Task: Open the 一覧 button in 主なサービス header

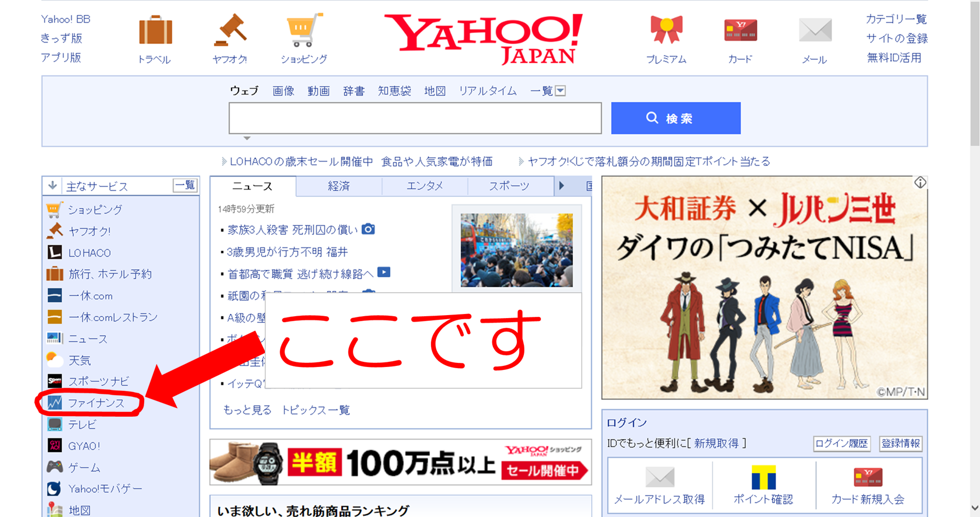Action: click(x=185, y=186)
